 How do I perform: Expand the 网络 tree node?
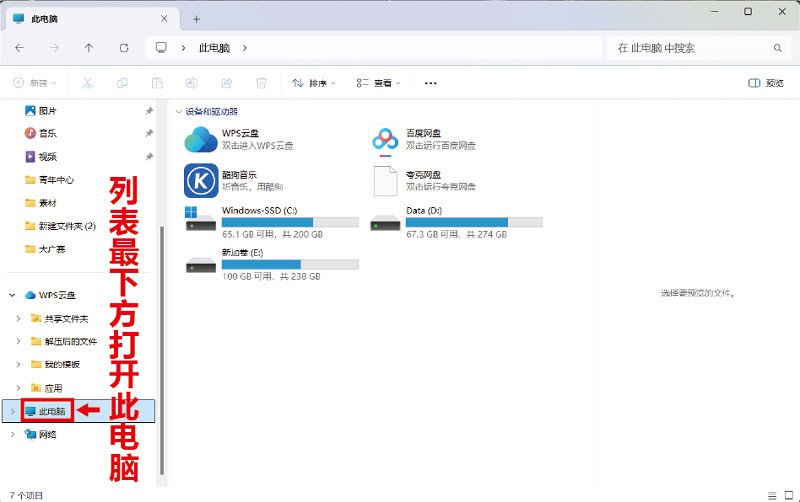12,434
